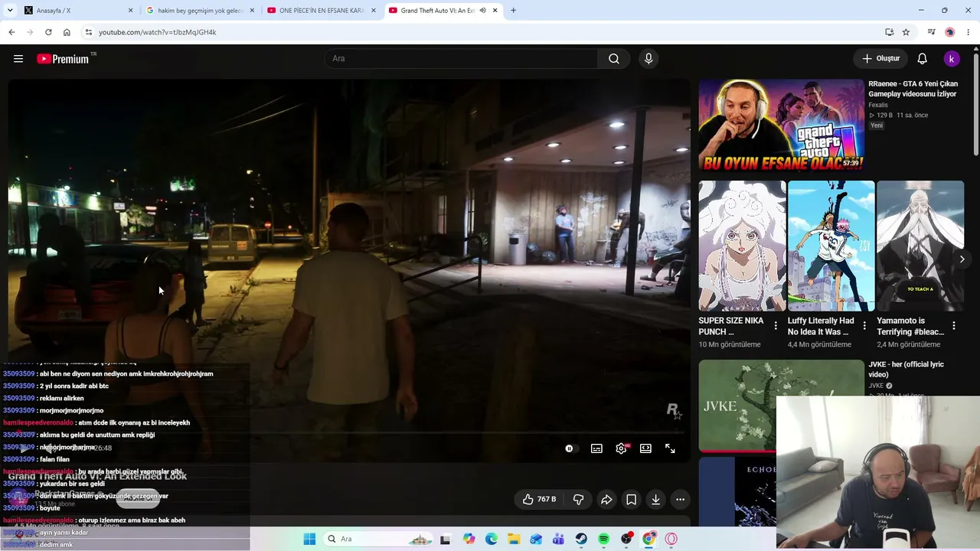This screenshot has height=551, width=980.
Task: Open options for Luffy Literally Had short
Action: pos(864,326)
